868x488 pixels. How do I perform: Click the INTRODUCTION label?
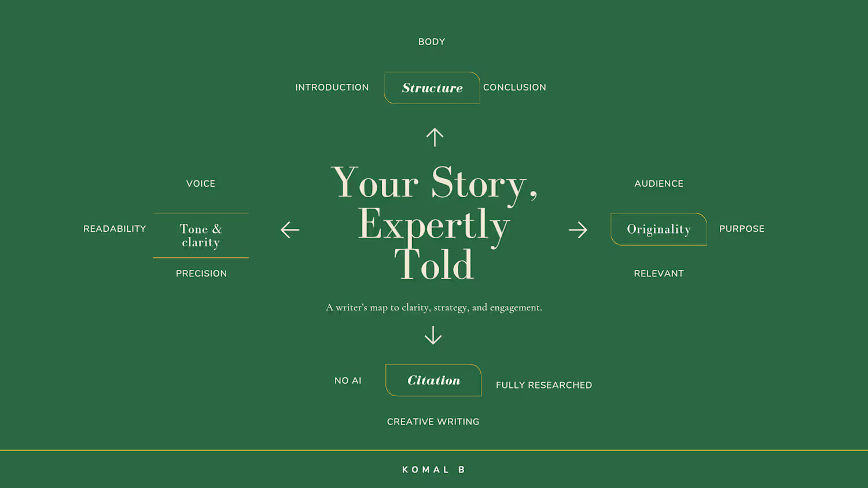point(332,87)
